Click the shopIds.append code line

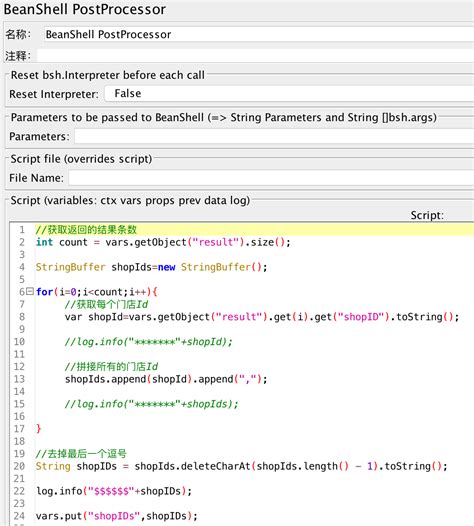(x=166, y=379)
